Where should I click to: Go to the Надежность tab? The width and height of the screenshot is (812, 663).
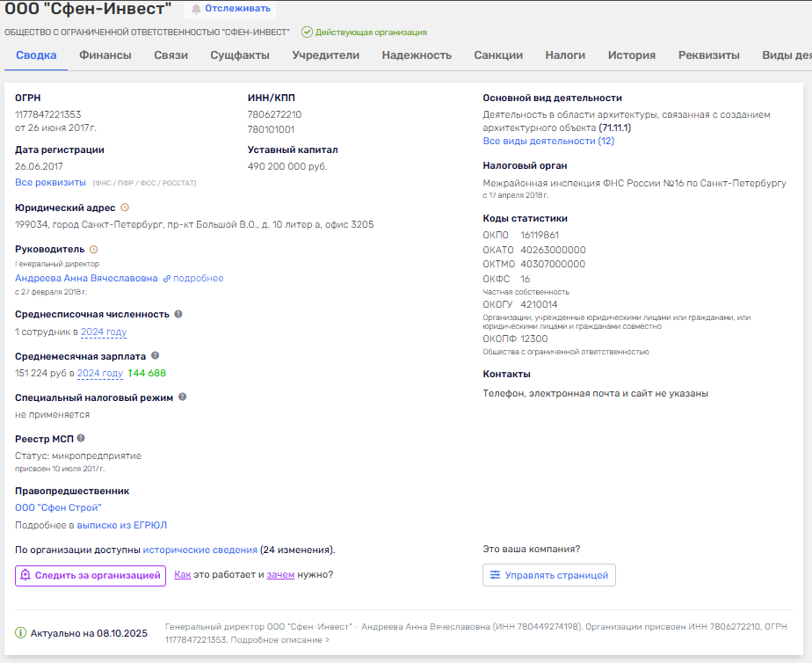click(x=417, y=55)
